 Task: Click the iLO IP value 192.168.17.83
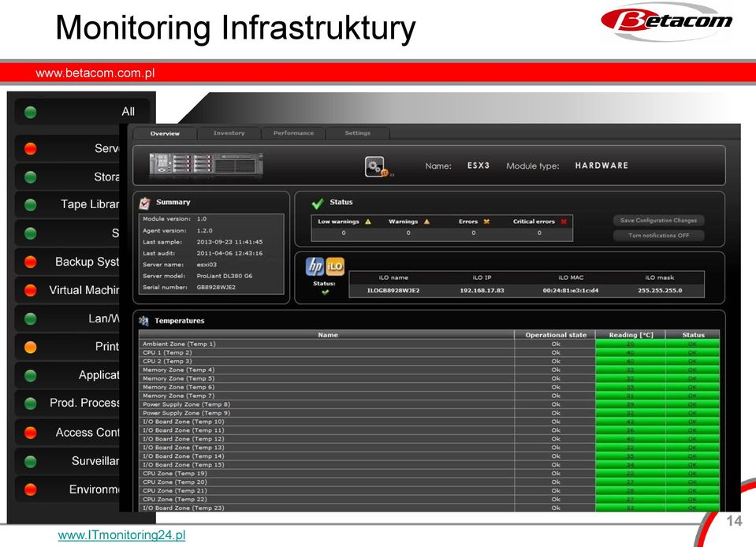[x=482, y=291]
